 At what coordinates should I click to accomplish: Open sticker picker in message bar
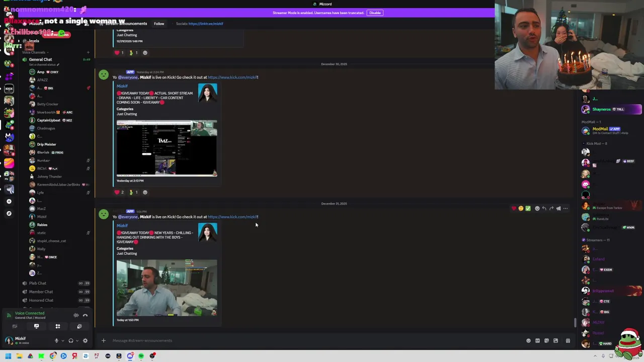coord(546,340)
